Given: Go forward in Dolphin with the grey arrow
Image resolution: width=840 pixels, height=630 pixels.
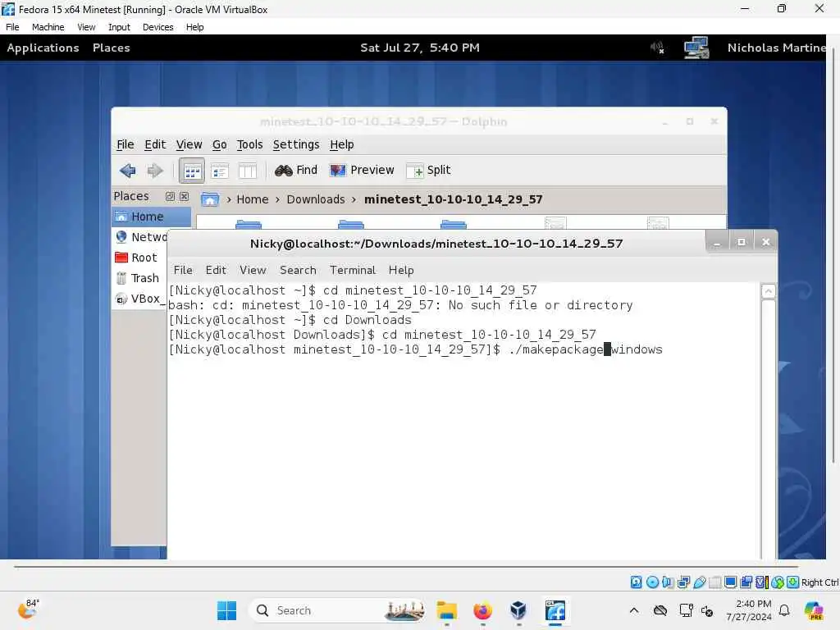Looking at the screenshot, I should pyautogui.click(x=155, y=171).
